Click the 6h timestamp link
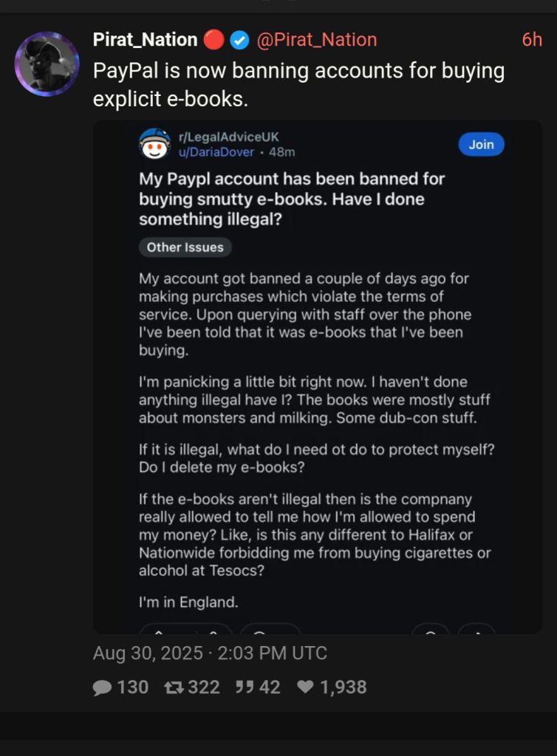This screenshot has height=756, width=557. (x=532, y=40)
